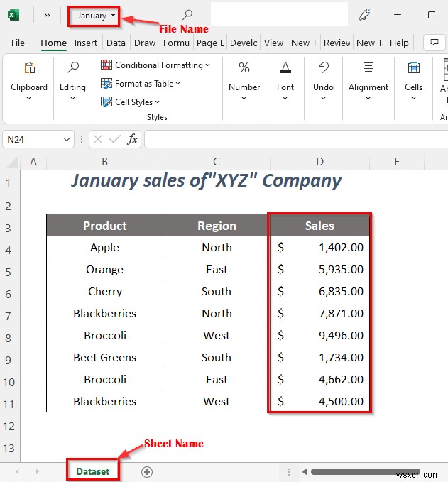Click the Number percent icon
Viewport: 448px width, 482px height.
(244, 67)
